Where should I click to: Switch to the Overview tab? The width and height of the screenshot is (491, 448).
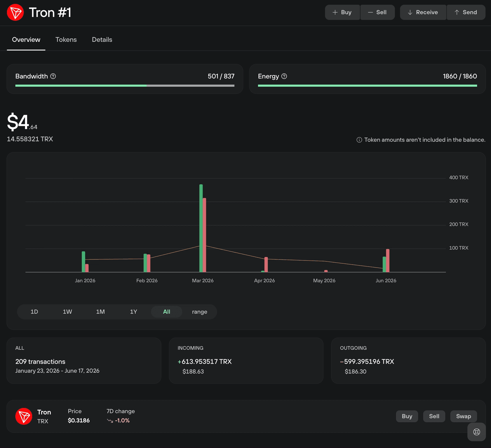26,40
